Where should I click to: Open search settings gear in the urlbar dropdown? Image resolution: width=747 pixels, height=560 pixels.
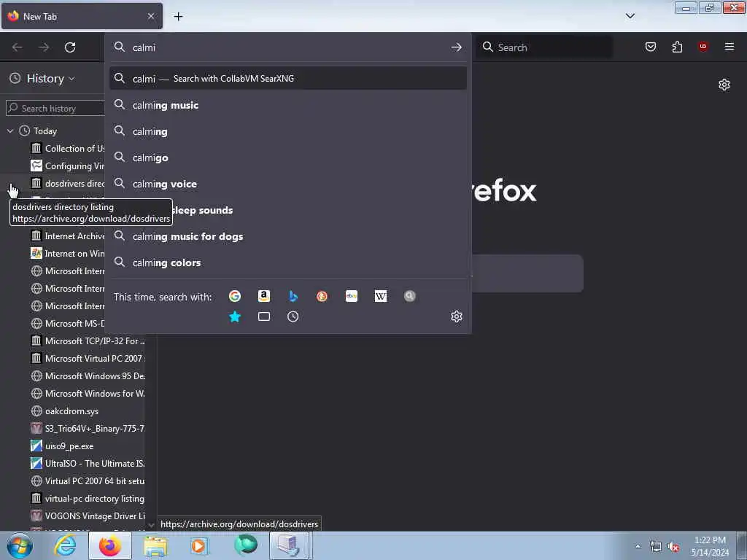click(x=457, y=316)
